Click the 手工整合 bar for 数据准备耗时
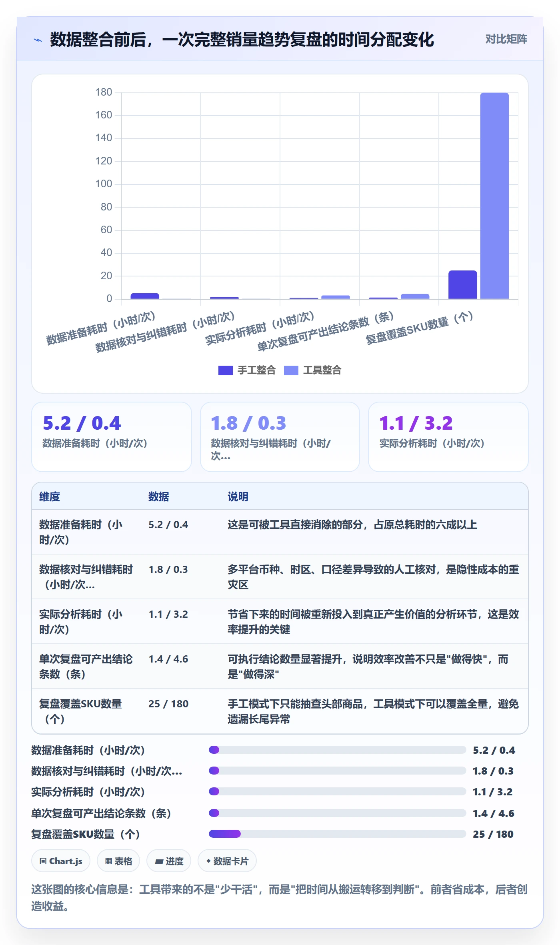560x945 pixels. pyautogui.click(x=145, y=296)
